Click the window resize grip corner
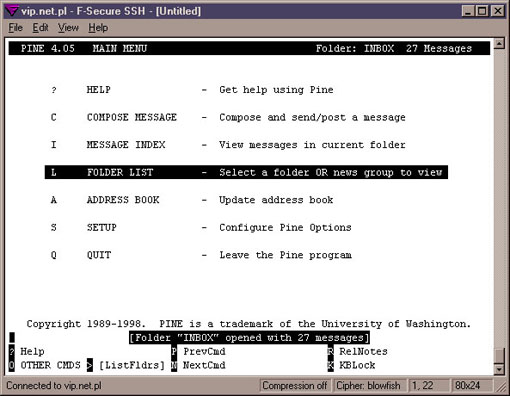Image resolution: width=510 pixels, height=396 pixels. (x=500, y=386)
